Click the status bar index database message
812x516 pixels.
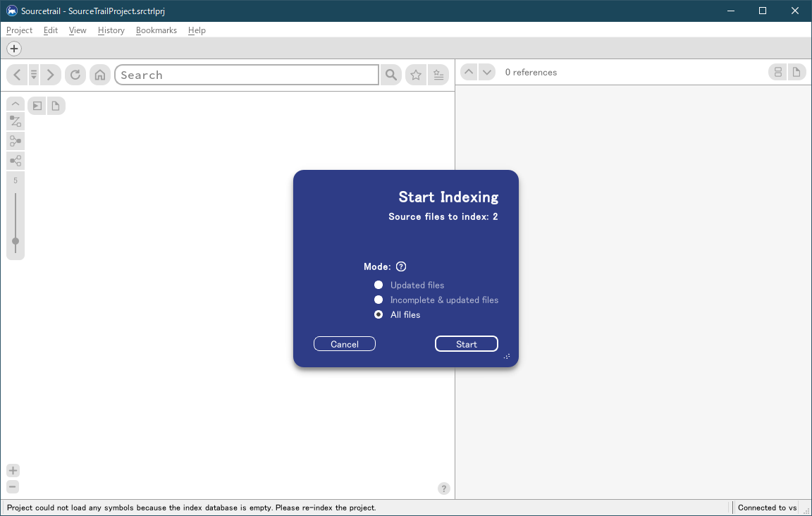pos(192,508)
